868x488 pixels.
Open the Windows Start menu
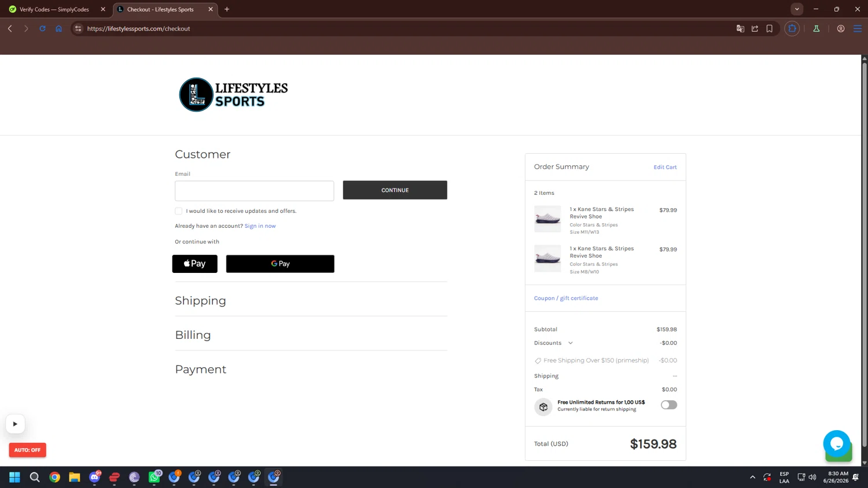pos(15,477)
